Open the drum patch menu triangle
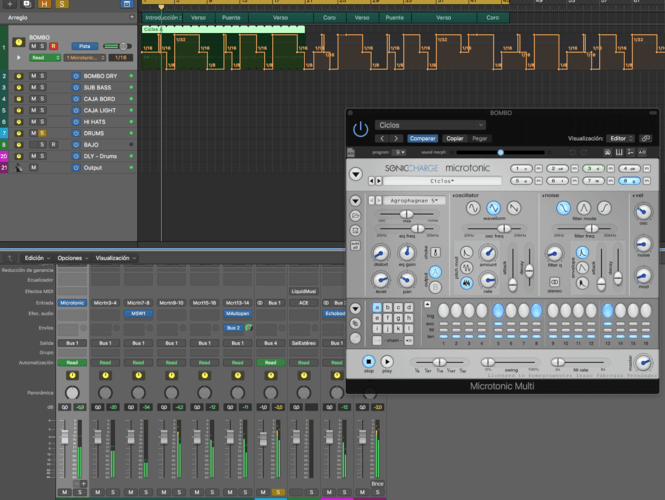665x500 pixels. 356,200
